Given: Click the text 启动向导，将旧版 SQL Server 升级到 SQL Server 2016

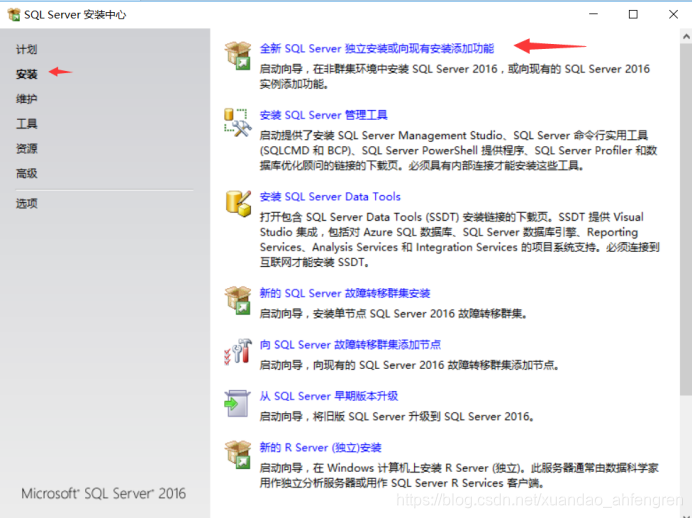Looking at the screenshot, I should (397, 417).
